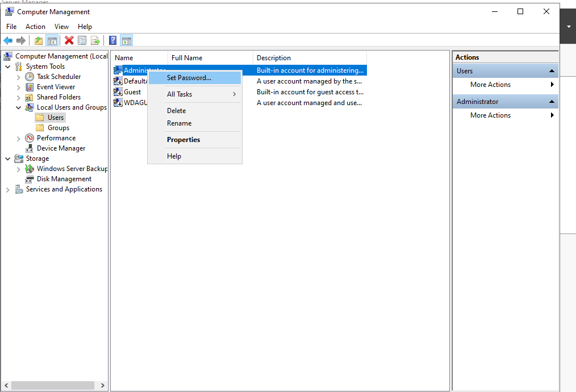
Task: Click the Up one level folder icon
Action: click(39, 40)
